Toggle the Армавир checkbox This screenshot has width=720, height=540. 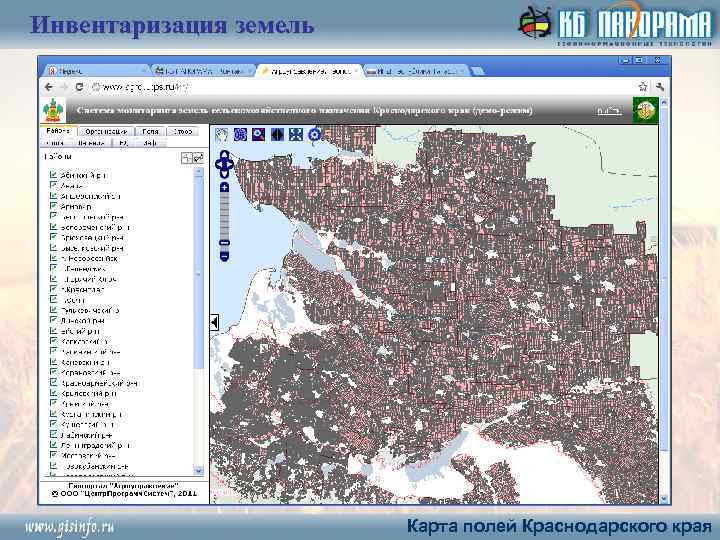coord(53,206)
